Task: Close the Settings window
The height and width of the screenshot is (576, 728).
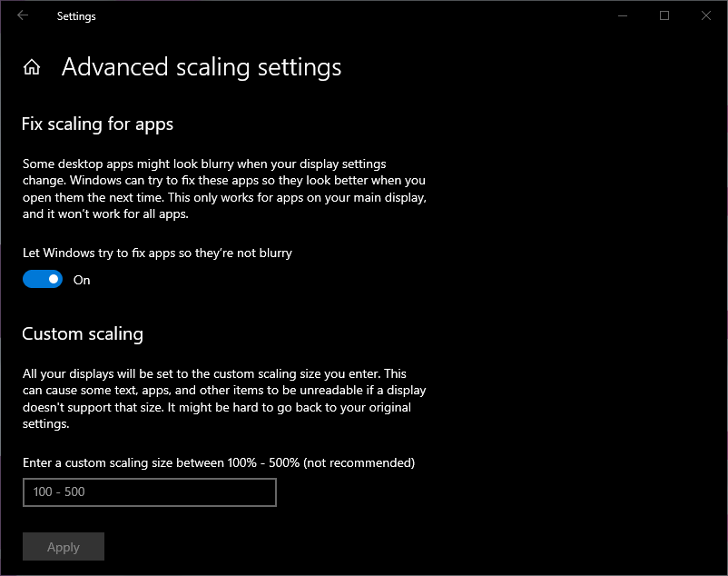Action: click(706, 15)
